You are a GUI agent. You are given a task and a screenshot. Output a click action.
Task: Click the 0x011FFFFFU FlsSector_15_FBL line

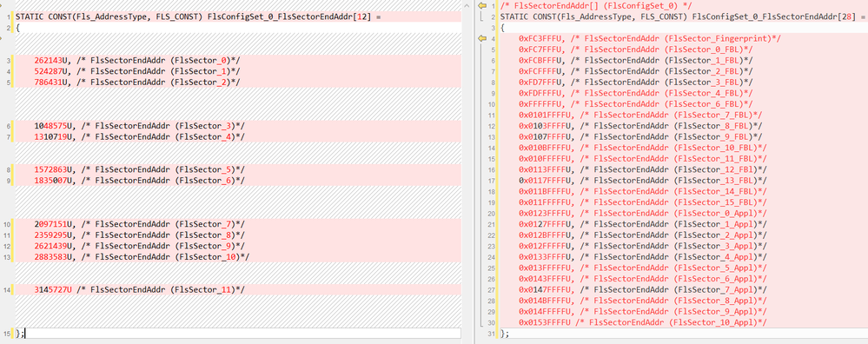(x=684, y=202)
